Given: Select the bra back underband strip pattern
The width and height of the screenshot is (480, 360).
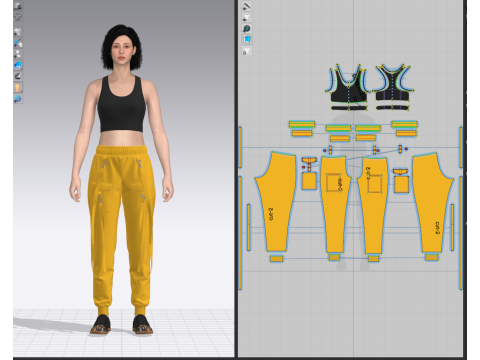Looking at the screenshot, I should (392, 108).
